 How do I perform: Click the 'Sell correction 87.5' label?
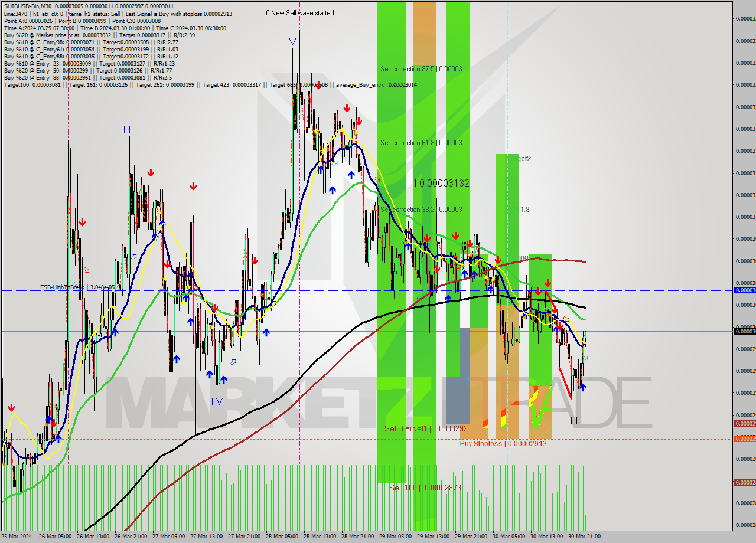(421, 69)
